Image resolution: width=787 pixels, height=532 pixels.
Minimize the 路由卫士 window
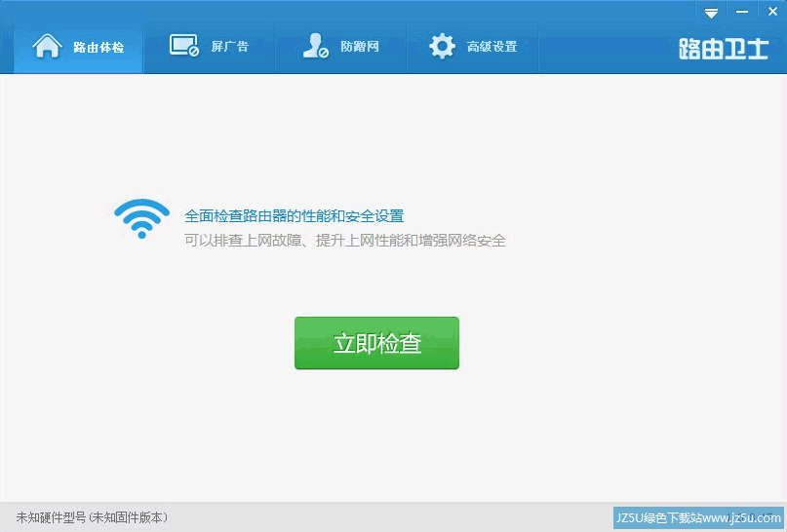coord(742,12)
